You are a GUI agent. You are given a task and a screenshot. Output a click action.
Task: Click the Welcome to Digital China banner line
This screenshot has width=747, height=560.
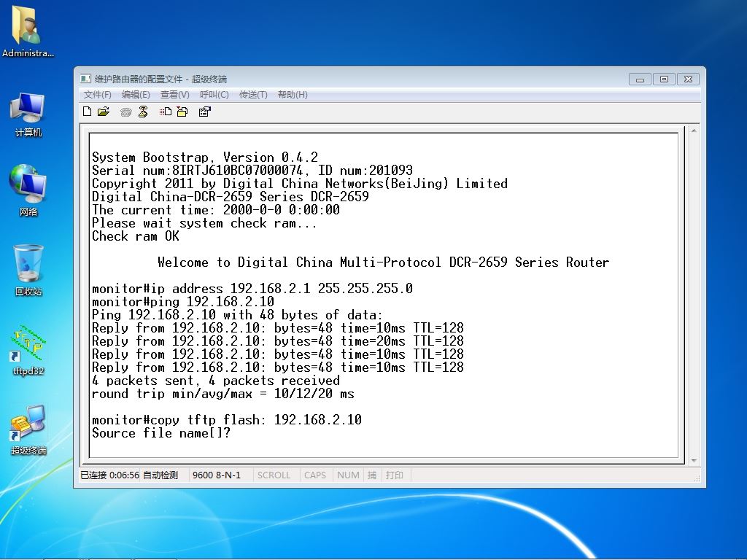(x=384, y=262)
